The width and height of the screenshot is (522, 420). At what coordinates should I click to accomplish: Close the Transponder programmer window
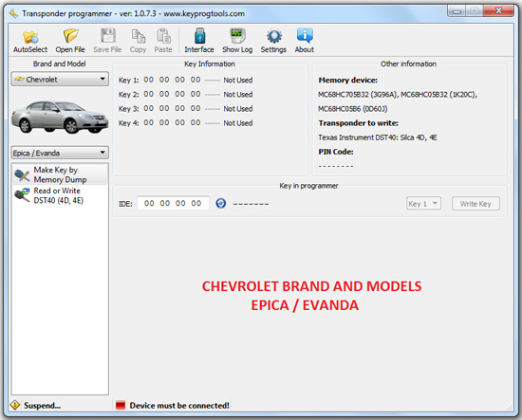click(498, 11)
